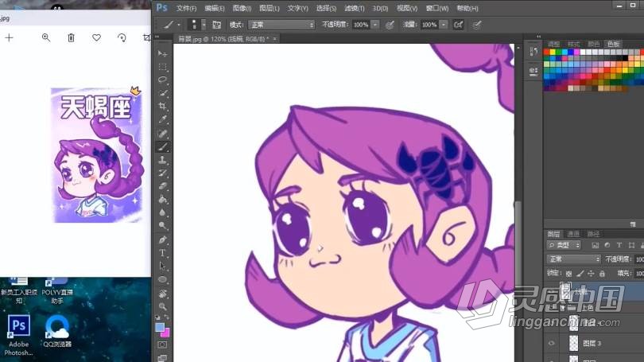Open the brush preset picker arrow

click(x=204, y=25)
